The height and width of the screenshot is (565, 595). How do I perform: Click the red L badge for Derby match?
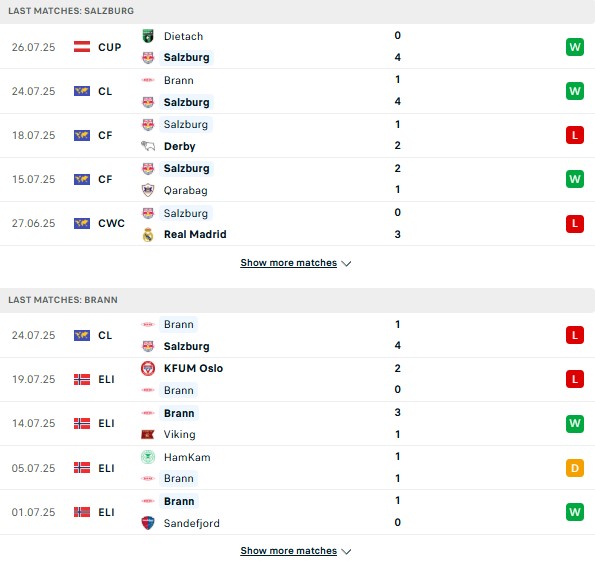coord(575,135)
